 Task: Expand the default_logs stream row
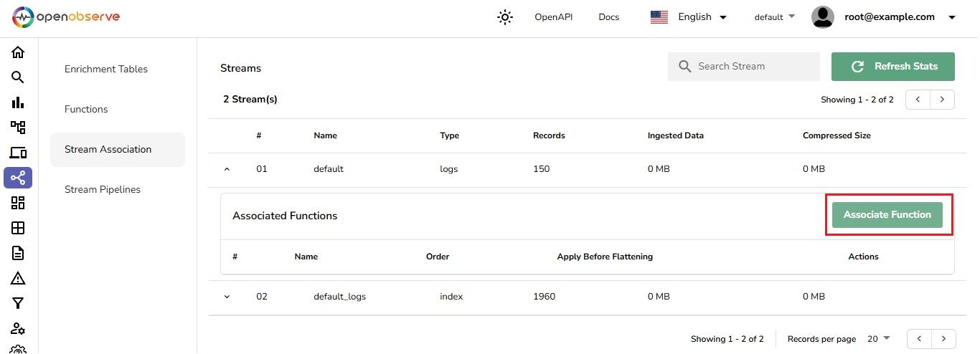[x=227, y=297]
